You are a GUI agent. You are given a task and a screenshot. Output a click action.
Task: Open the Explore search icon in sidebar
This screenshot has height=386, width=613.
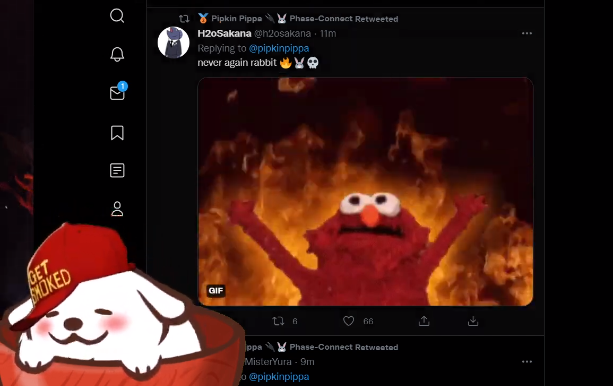coord(117,16)
